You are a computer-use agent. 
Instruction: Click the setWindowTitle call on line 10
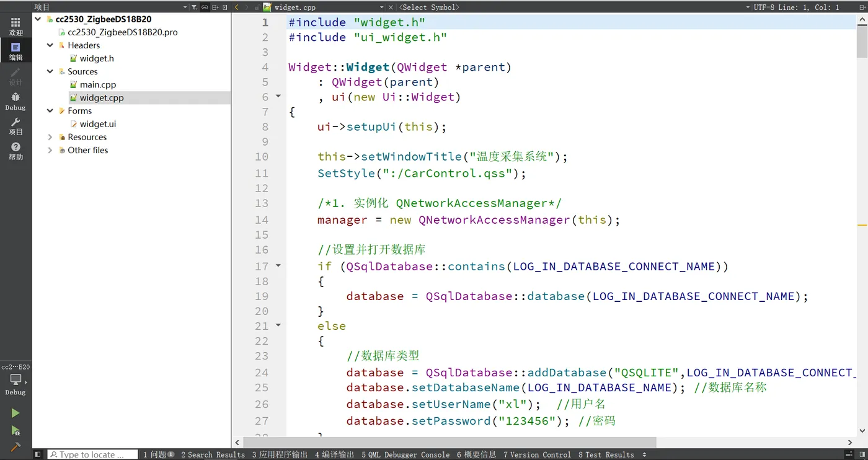point(412,157)
